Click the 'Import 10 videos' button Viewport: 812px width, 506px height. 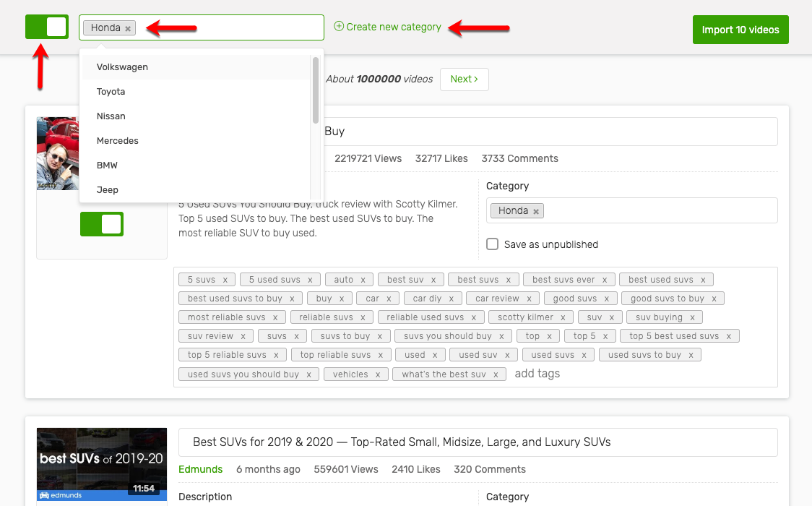740,30
